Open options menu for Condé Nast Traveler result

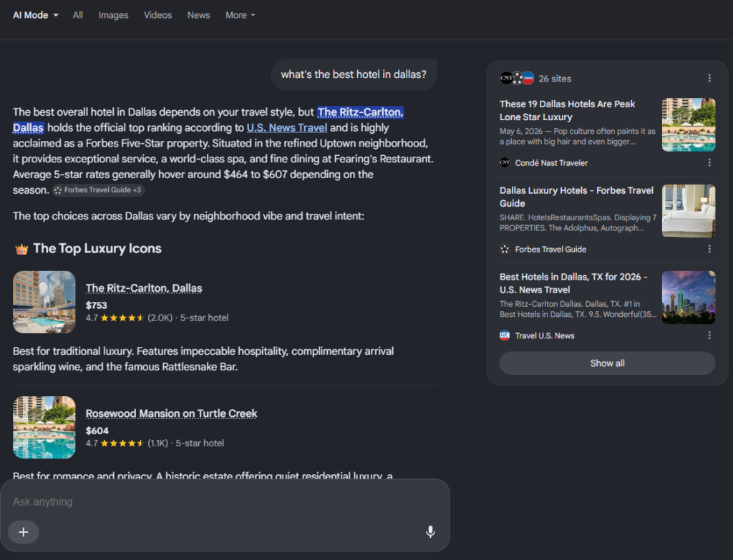709,162
